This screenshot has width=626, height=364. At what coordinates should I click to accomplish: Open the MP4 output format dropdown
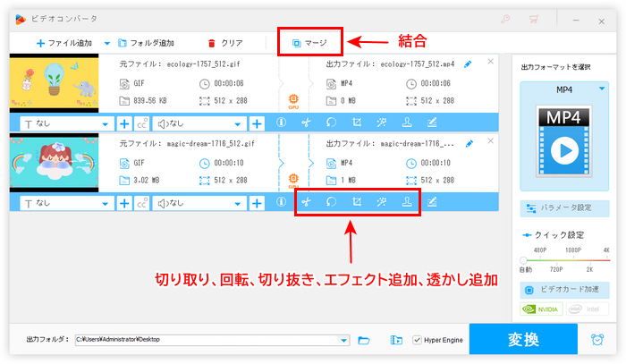[602, 89]
